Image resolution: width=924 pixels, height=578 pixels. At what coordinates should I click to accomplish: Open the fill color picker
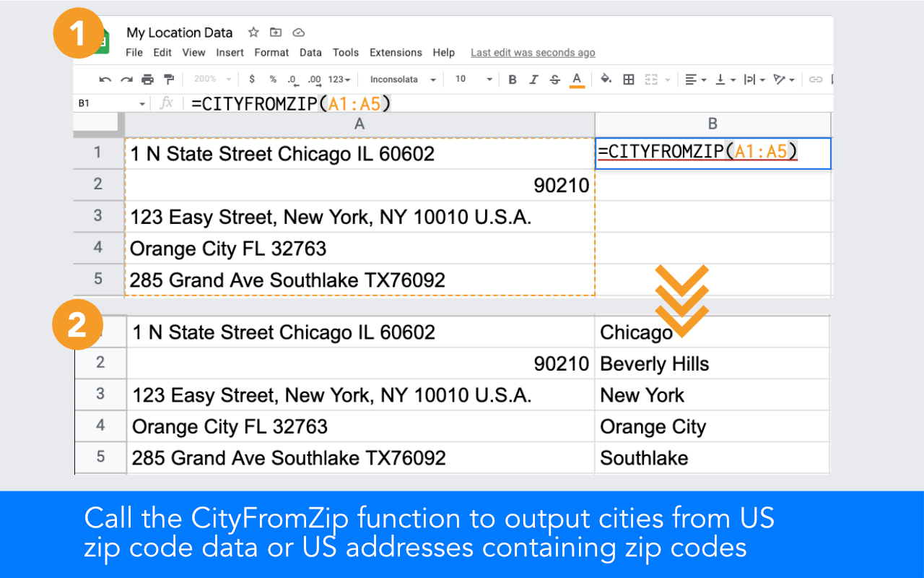pyautogui.click(x=606, y=79)
